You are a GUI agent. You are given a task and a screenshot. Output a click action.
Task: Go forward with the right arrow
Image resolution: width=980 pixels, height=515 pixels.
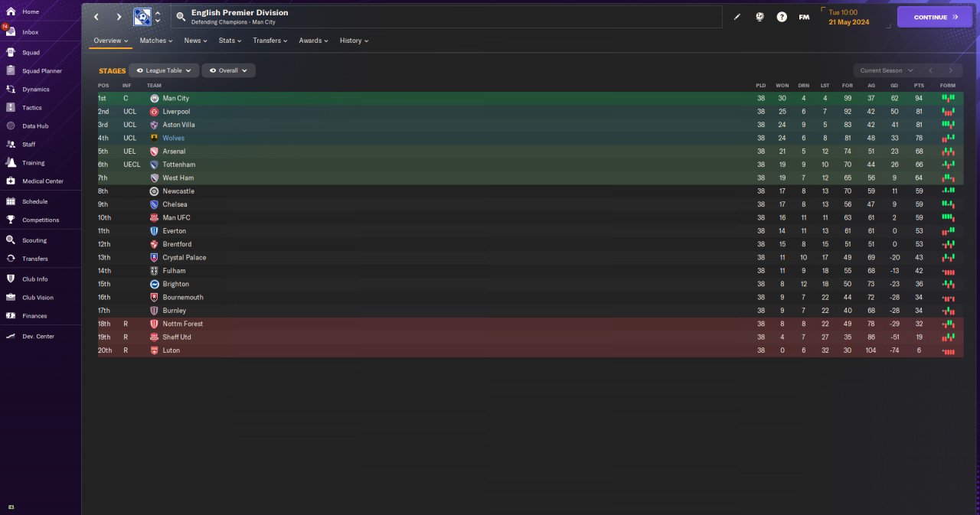click(x=119, y=17)
